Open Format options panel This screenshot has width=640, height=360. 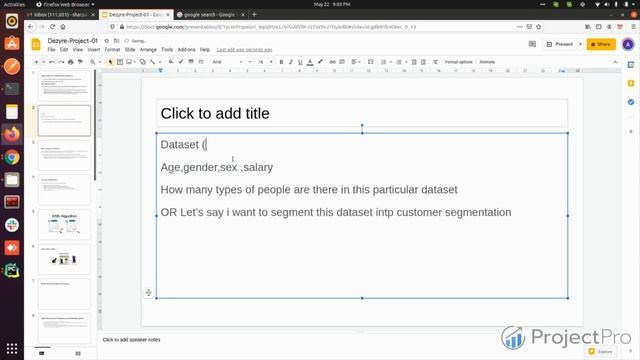(458, 62)
